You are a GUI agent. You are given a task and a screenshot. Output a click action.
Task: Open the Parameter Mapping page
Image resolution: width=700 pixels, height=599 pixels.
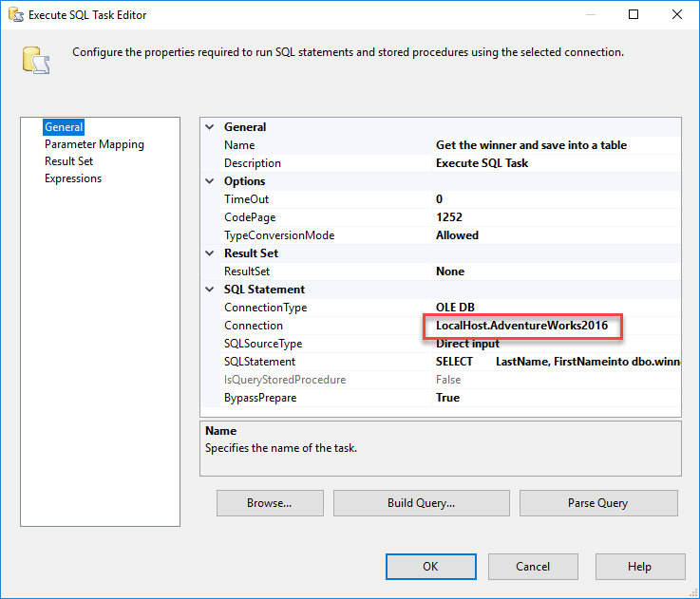click(x=94, y=144)
